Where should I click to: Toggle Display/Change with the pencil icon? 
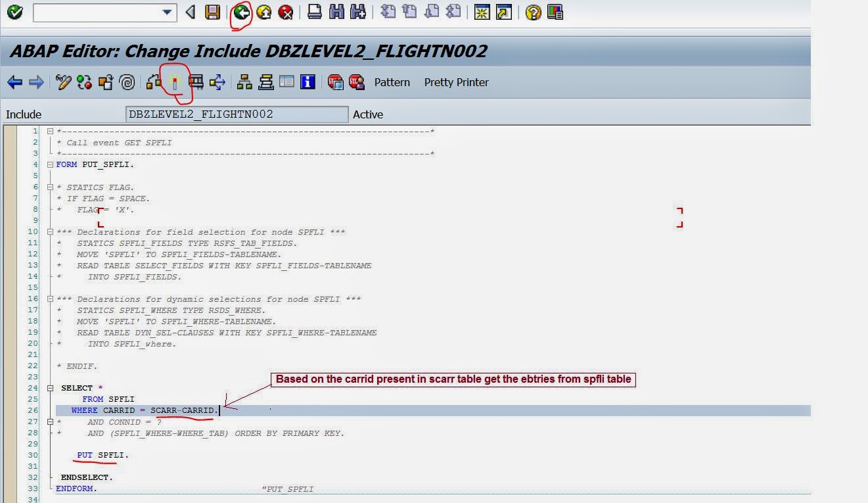pyautogui.click(x=63, y=82)
